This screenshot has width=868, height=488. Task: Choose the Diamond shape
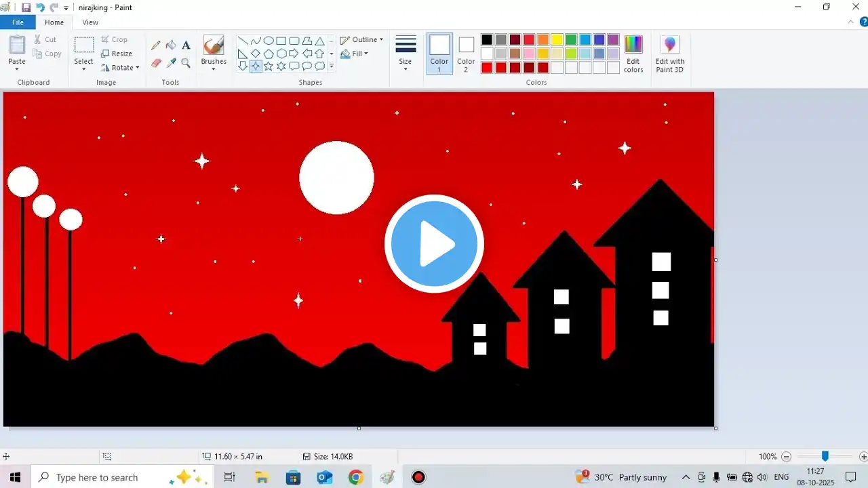pos(256,54)
